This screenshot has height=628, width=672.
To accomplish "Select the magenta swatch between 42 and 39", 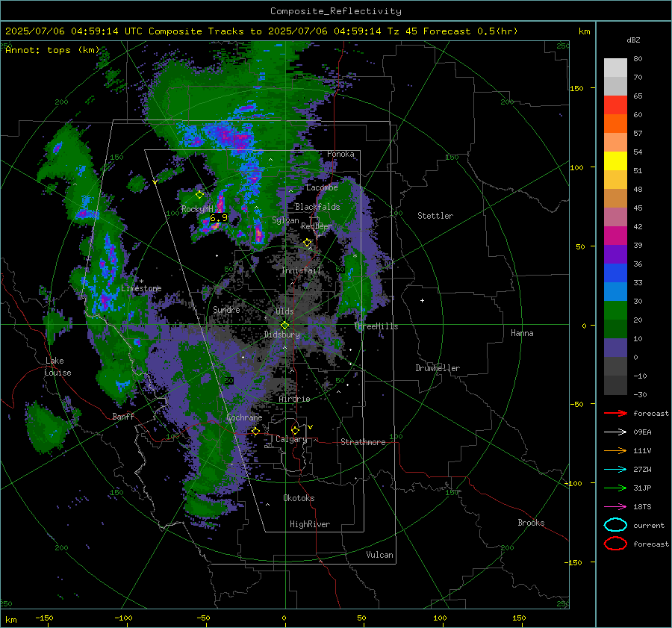I will (x=615, y=236).
